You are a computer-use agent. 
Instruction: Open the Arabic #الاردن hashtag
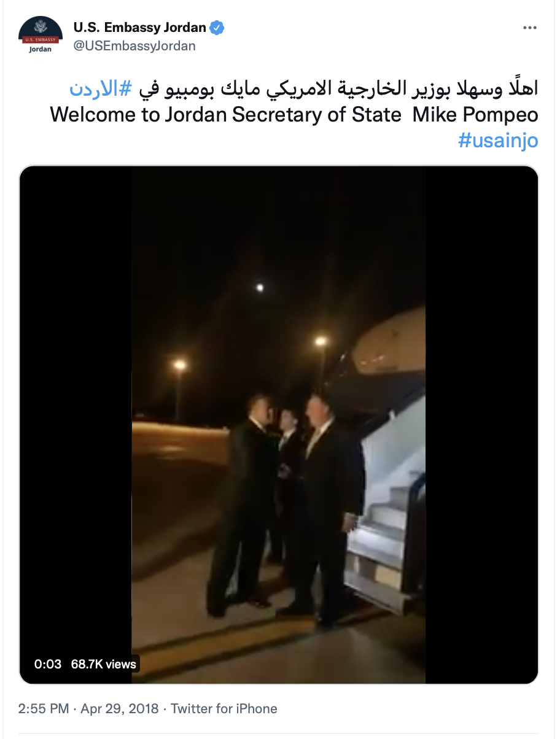point(101,88)
